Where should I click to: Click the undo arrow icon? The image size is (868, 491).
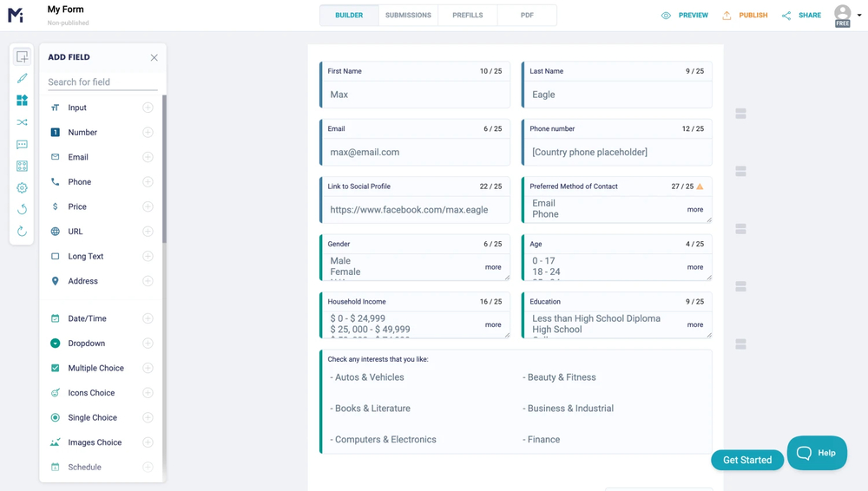coord(22,209)
